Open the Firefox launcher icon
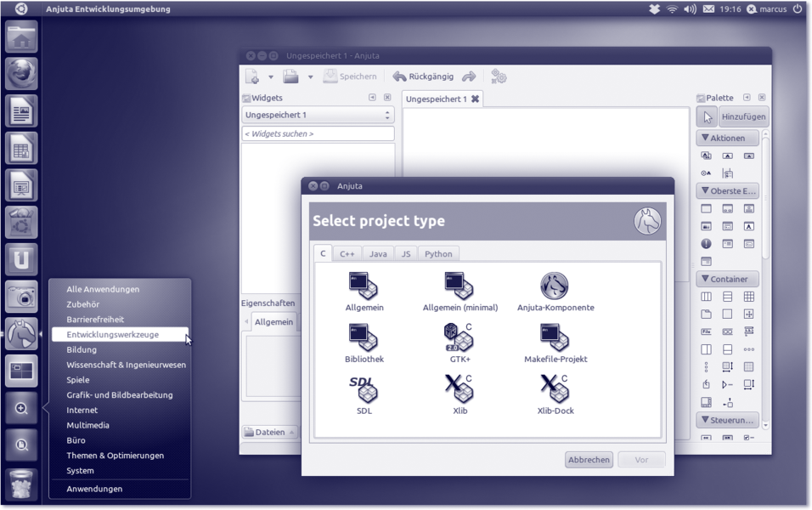 pos(22,74)
